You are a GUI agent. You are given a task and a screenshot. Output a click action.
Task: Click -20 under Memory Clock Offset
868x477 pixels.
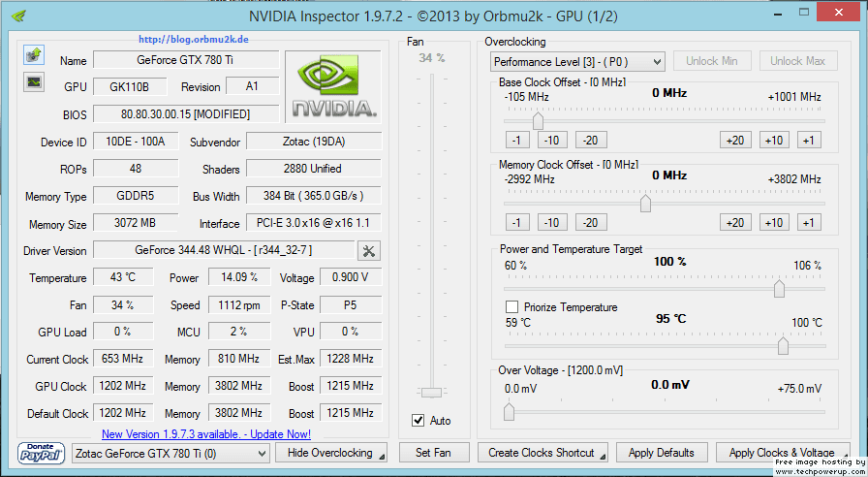click(591, 223)
